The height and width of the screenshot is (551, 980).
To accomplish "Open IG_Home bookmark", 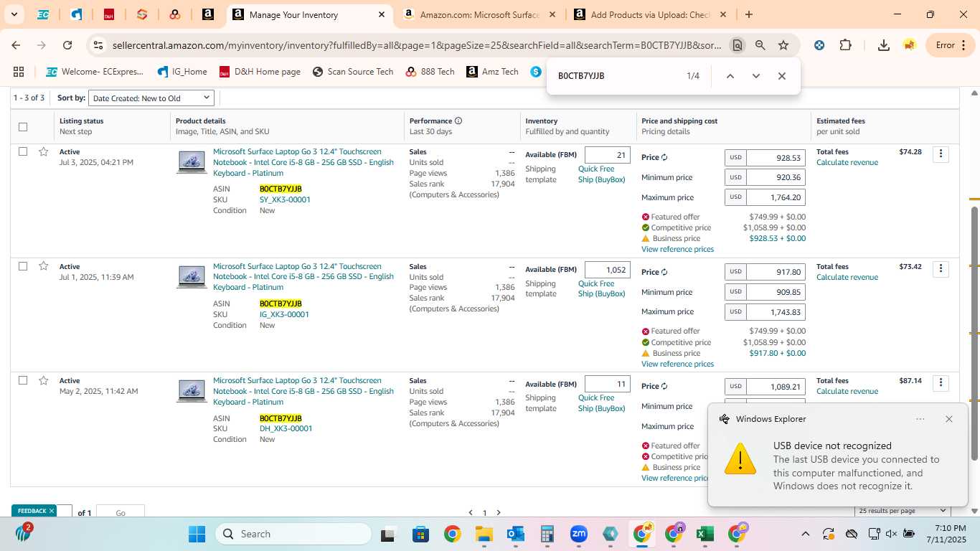I will 182,72.
